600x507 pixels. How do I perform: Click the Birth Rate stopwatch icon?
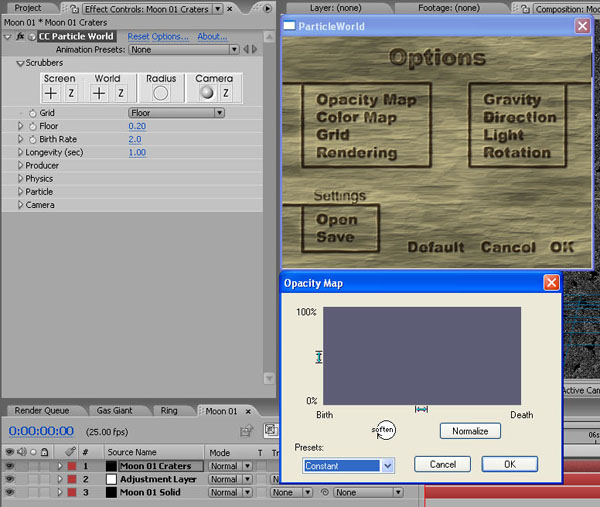32,140
